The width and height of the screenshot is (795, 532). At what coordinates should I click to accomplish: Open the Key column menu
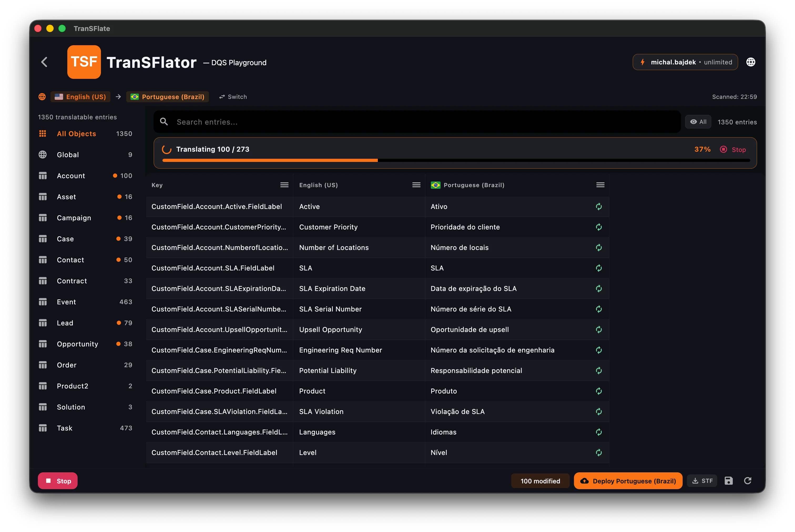[x=284, y=185]
